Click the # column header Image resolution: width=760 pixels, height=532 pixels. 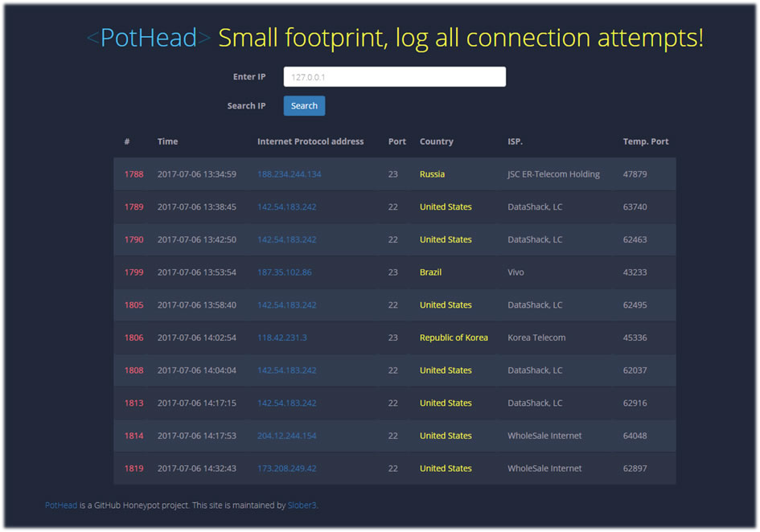click(127, 141)
